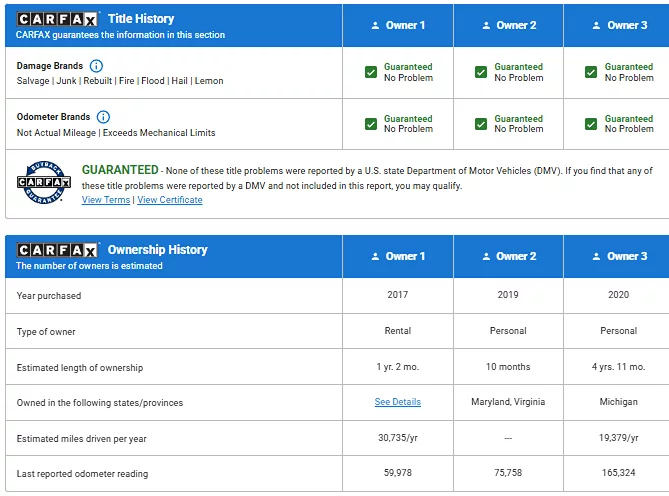
Task: Click the Title History section heading
Action: (x=141, y=19)
